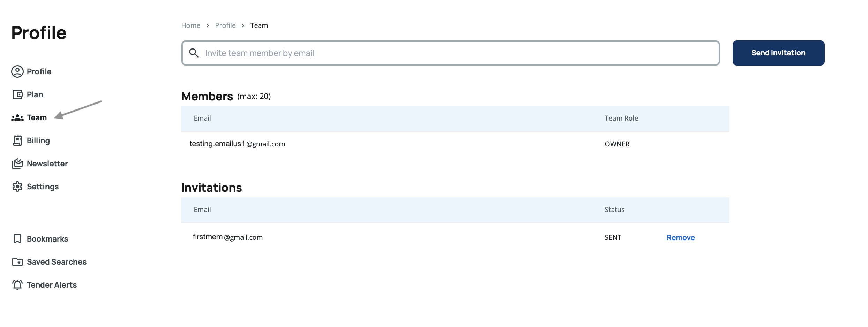Screen dimensions: 868x327
Task: Open the Newsletter menu item
Action: [47, 163]
